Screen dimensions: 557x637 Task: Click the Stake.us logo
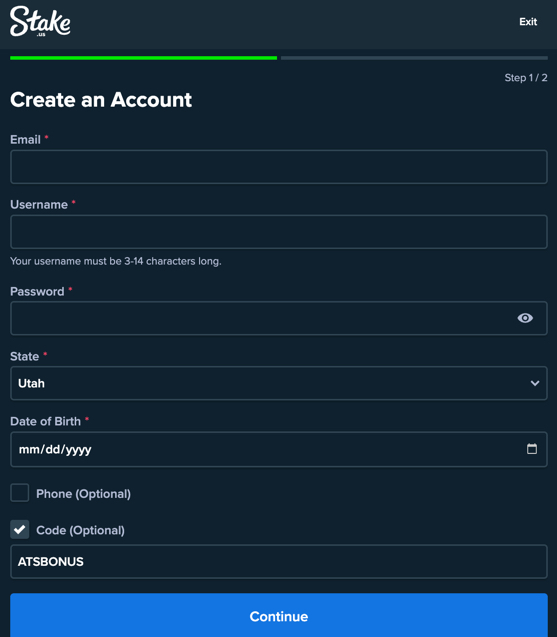[40, 21]
